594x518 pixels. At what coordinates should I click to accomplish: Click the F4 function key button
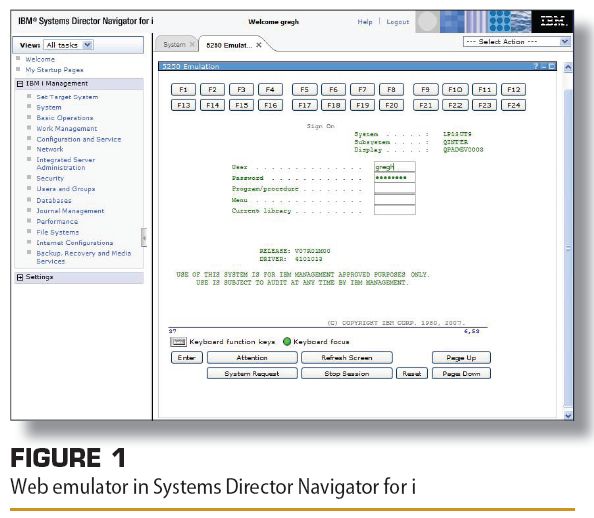pos(270,89)
